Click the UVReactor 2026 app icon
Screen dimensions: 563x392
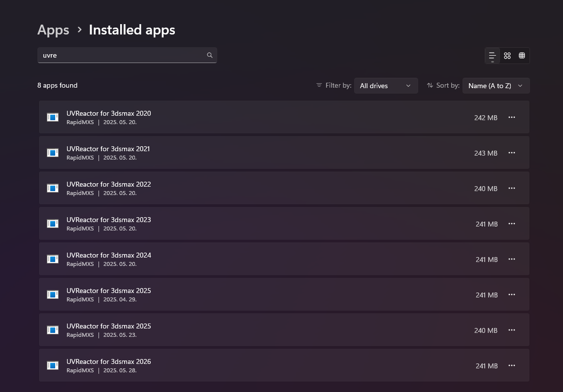[x=52, y=366]
